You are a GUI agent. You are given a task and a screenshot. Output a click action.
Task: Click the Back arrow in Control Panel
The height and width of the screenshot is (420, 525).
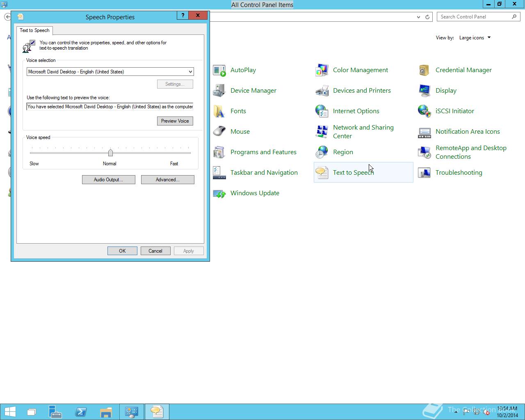pyautogui.click(x=7, y=17)
